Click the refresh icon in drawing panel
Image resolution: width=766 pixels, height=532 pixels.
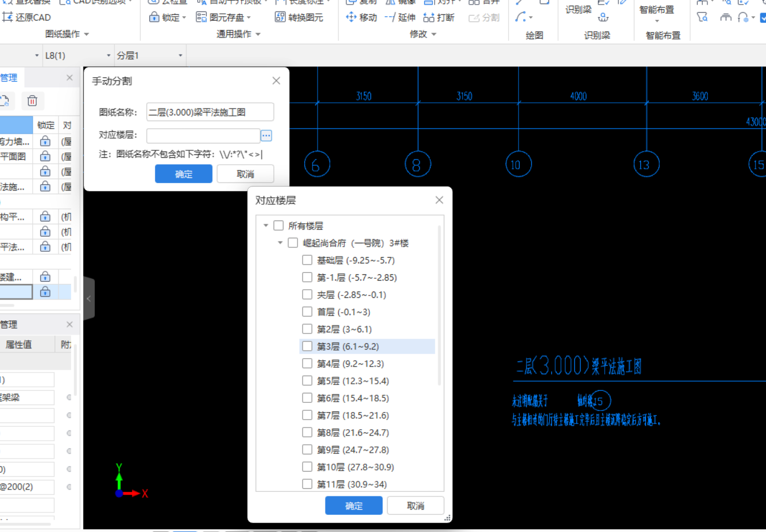coord(5,101)
